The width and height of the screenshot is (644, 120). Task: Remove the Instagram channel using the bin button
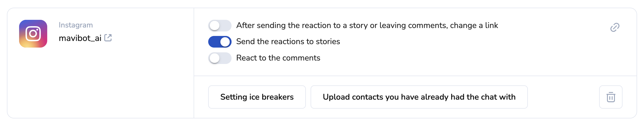pos(611,97)
